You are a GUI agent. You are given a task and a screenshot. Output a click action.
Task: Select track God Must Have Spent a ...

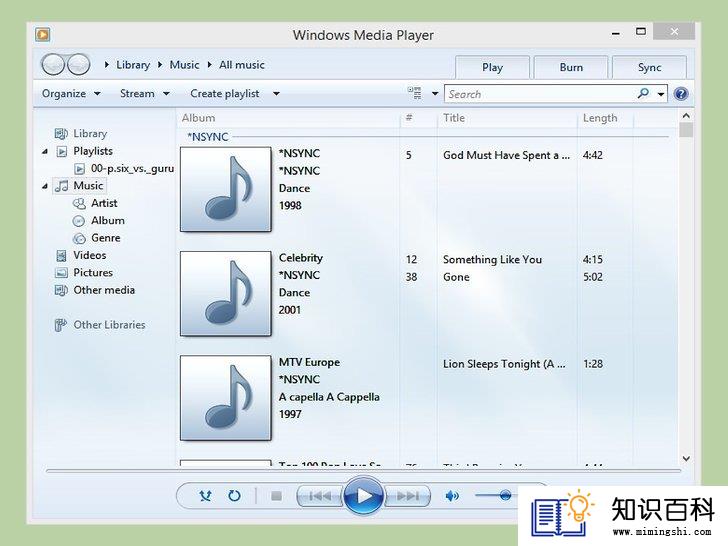click(x=506, y=156)
